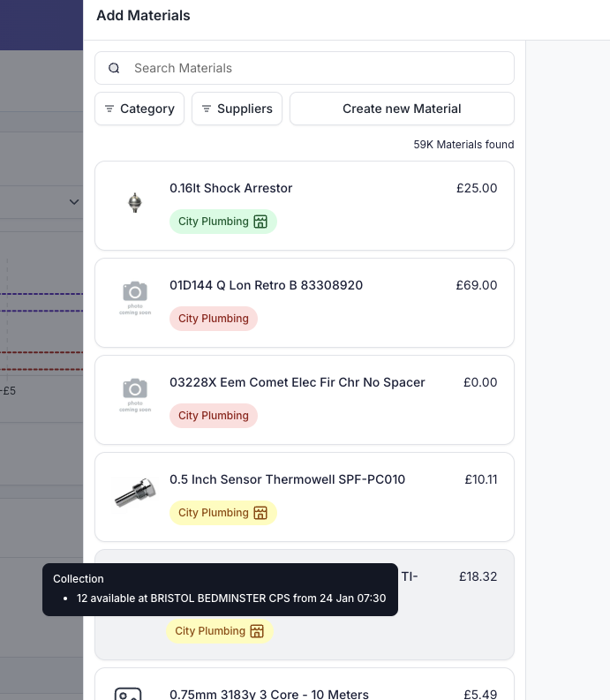Open the Category filter dropdown

[139, 109]
